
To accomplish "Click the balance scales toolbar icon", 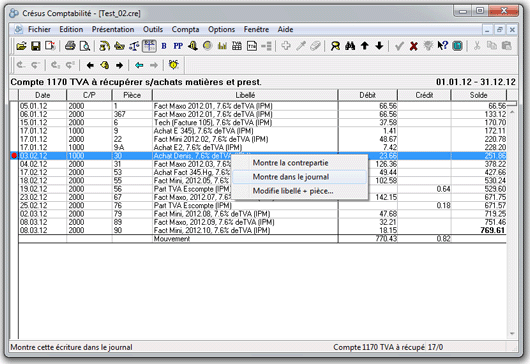I will coord(134,46).
